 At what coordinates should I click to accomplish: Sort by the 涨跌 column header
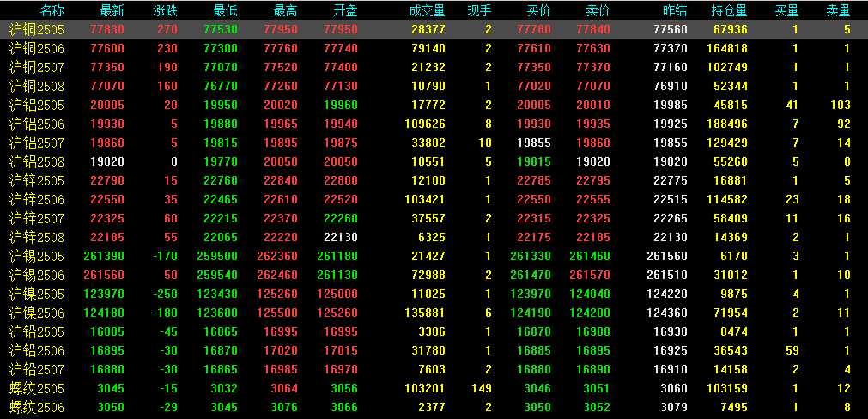166,10
